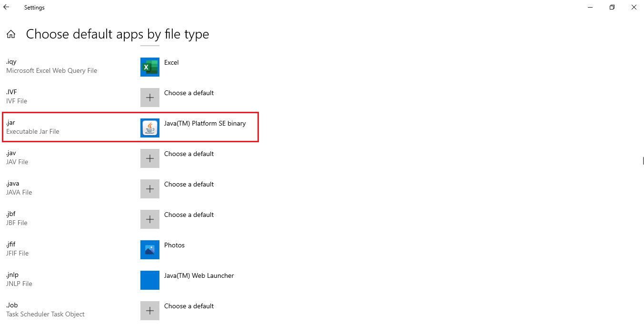The height and width of the screenshot is (324, 644).
Task: Click the .iqy extension label
Action: pyautogui.click(x=11, y=62)
